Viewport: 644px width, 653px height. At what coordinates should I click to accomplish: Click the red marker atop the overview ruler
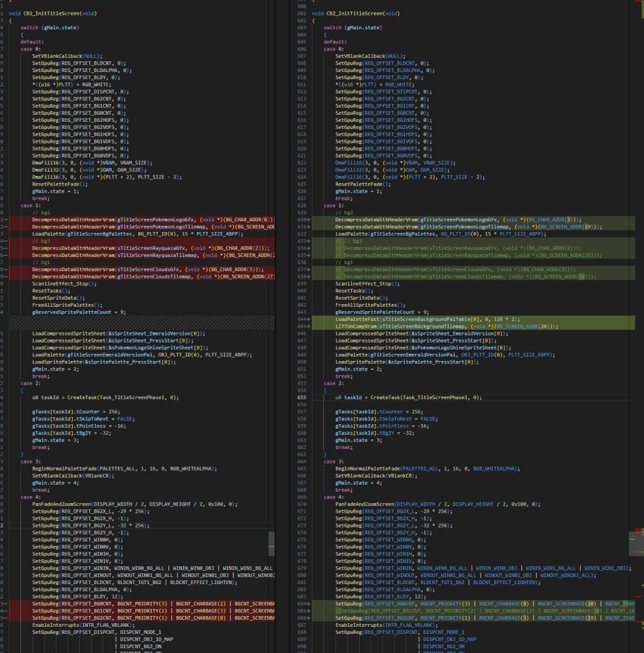click(x=638, y=3)
